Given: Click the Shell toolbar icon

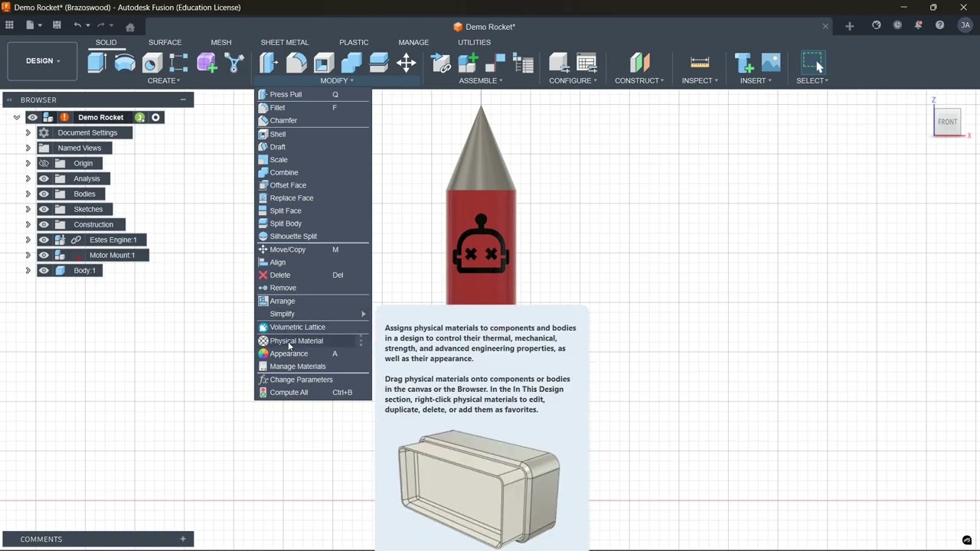Looking at the screenshot, I should [x=324, y=63].
